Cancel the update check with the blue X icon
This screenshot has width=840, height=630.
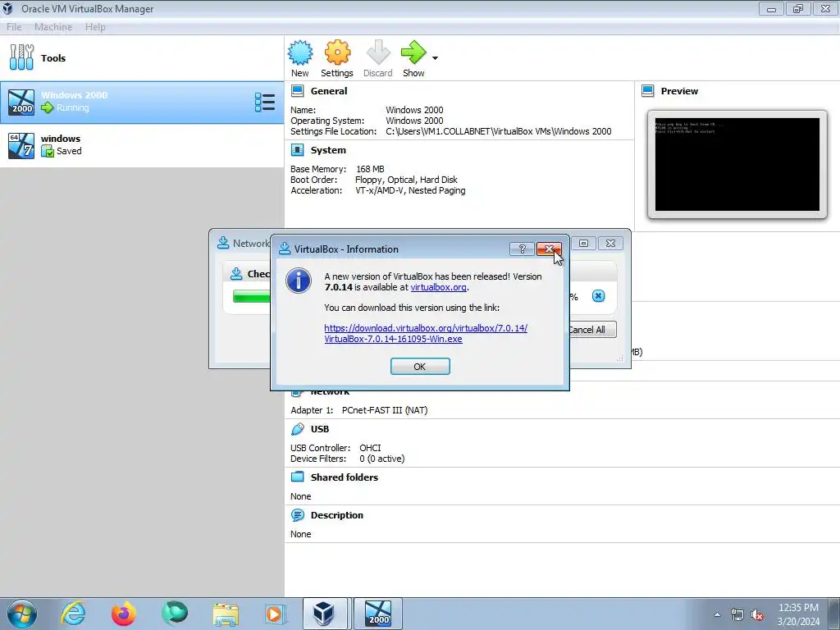point(598,295)
